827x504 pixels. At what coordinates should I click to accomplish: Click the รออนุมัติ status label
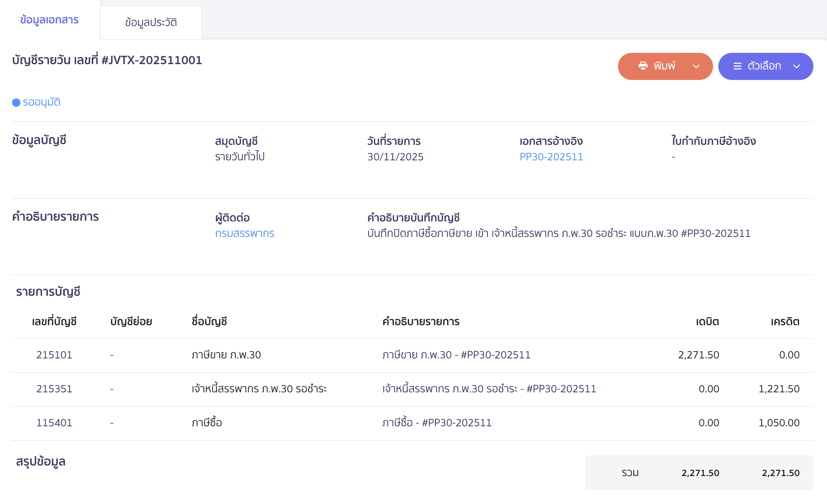42,102
